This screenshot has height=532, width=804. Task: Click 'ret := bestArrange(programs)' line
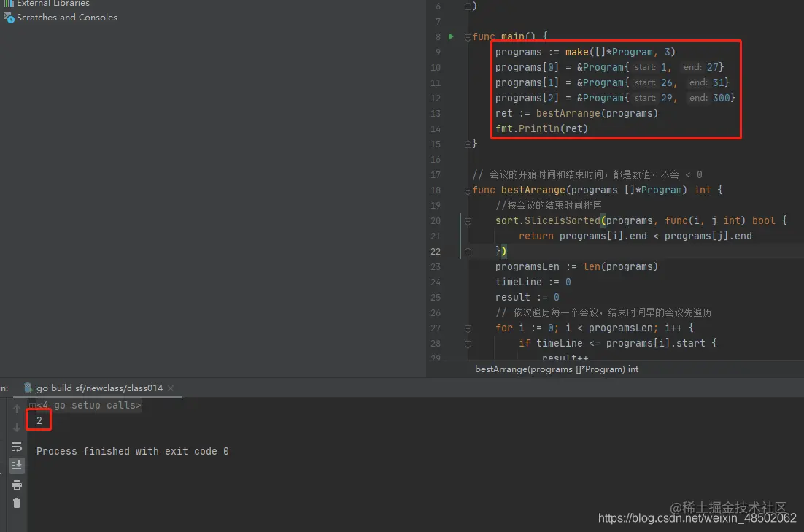click(576, 113)
